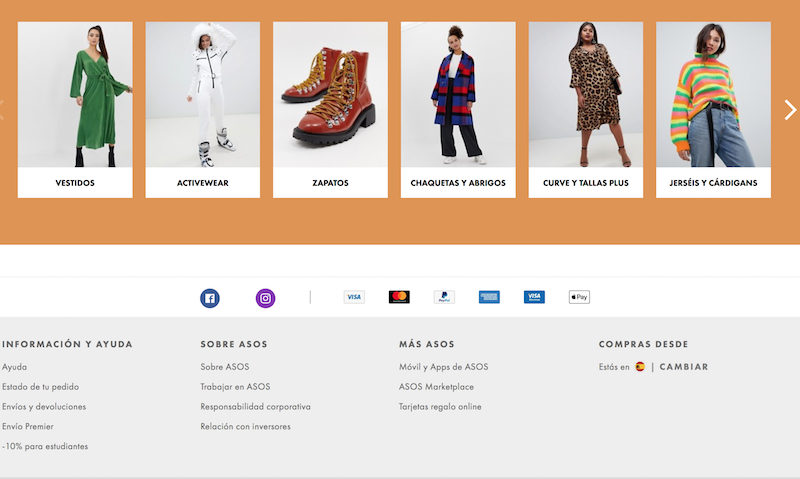Open the plaid coat image

pyautogui.click(x=458, y=94)
